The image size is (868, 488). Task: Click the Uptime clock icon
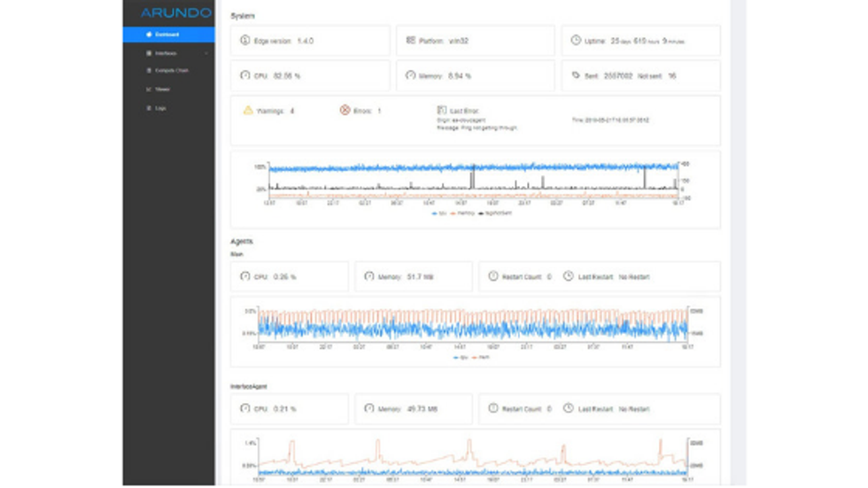576,41
